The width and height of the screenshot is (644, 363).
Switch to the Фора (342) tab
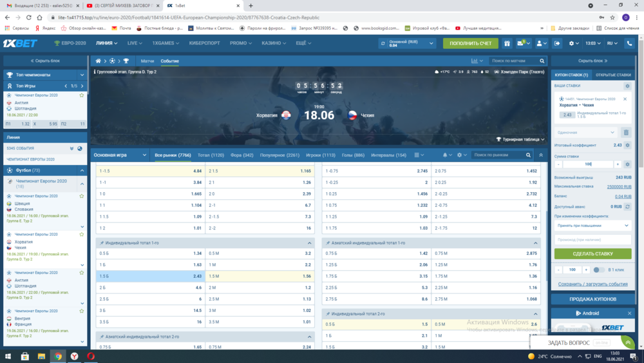pyautogui.click(x=242, y=155)
